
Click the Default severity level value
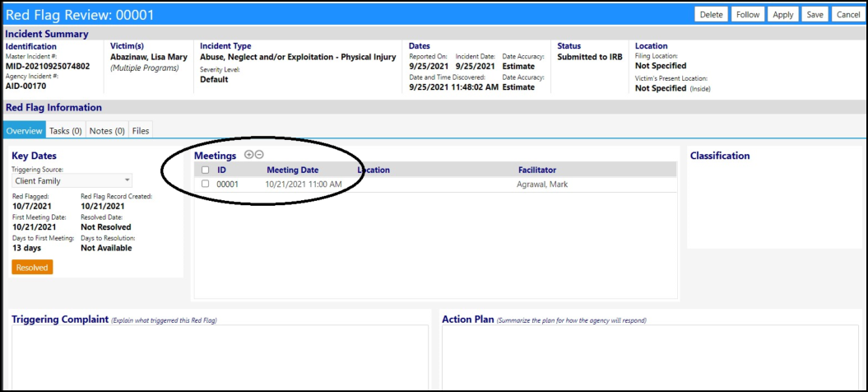(x=214, y=79)
